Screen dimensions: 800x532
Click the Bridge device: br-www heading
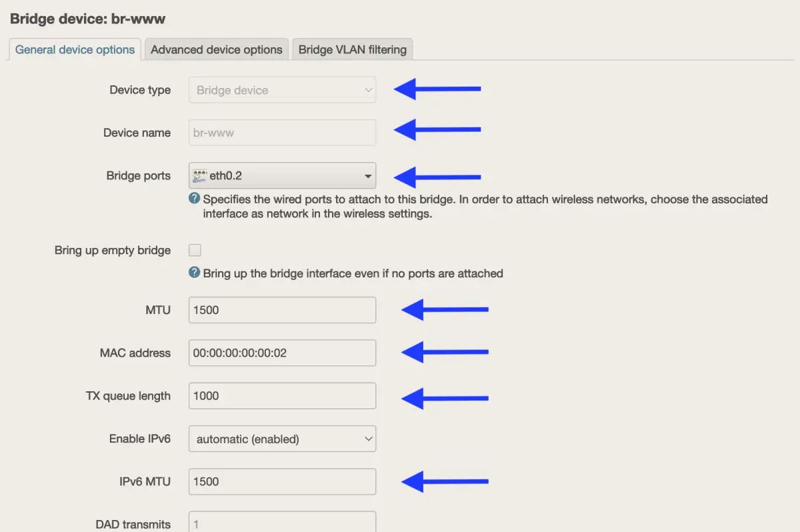(x=88, y=19)
